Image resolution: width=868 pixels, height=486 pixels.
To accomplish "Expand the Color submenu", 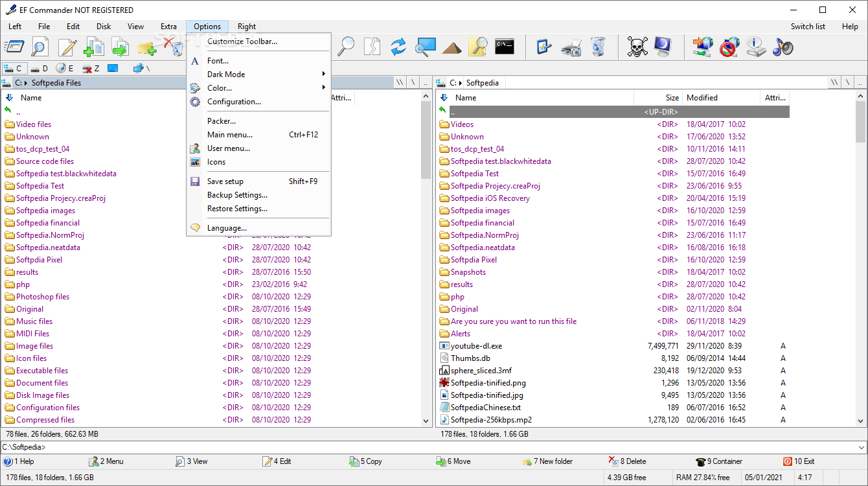I will [x=259, y=88].
